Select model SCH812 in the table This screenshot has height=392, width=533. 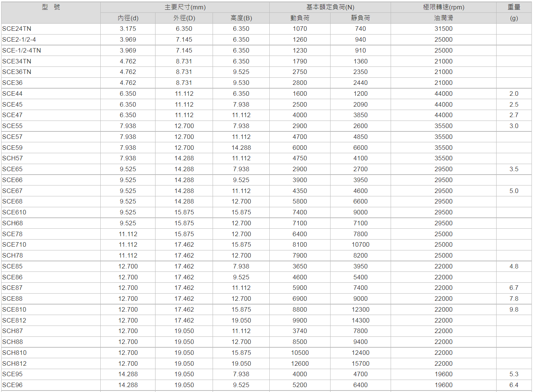point(14,363)
